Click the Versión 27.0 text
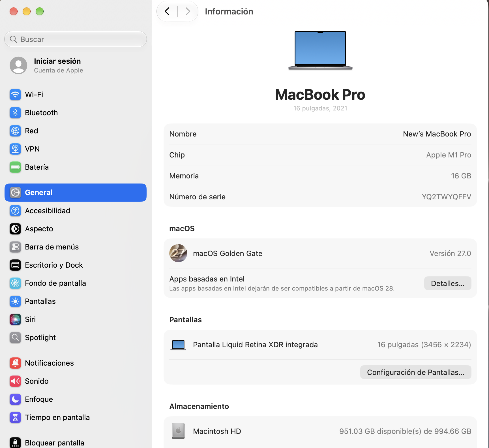 click(x=450, y=253)
